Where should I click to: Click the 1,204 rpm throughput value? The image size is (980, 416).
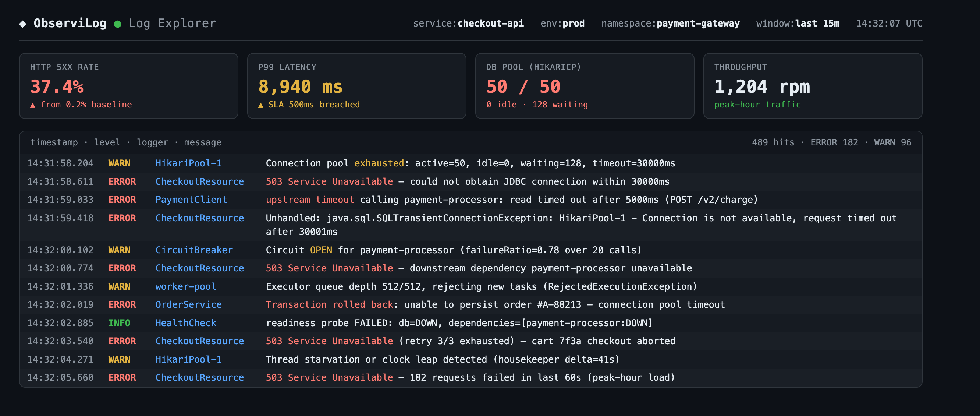pyautogui.click(x=762, y=87)
